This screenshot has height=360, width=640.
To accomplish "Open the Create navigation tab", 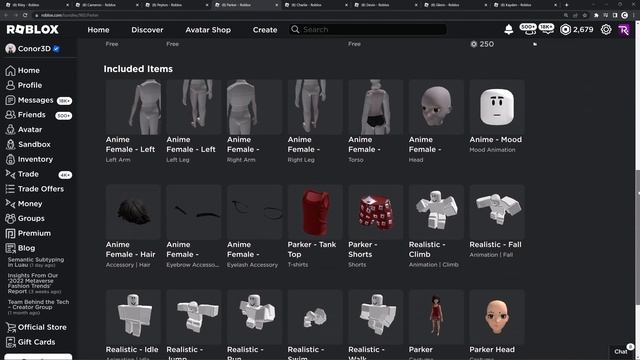I will point(265,30).
